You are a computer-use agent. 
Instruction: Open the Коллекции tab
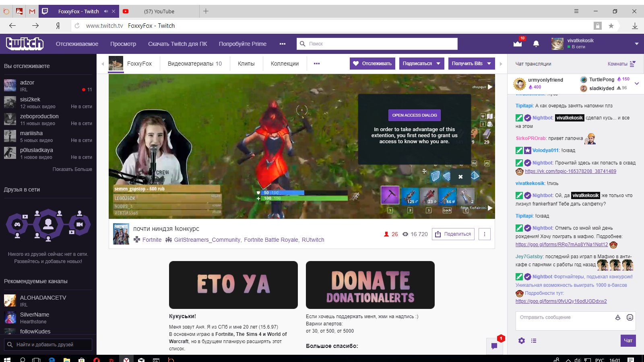[285, 64]
